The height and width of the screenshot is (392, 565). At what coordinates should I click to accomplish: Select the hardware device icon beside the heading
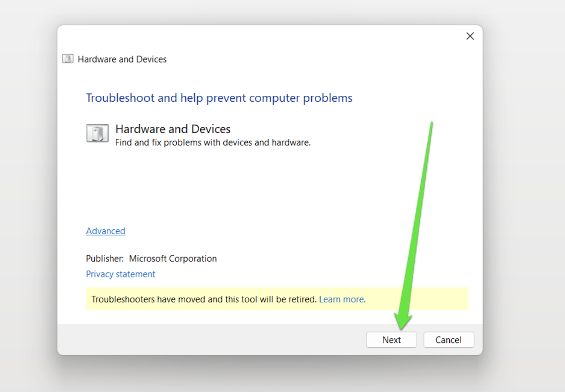(x=97, y=132)
